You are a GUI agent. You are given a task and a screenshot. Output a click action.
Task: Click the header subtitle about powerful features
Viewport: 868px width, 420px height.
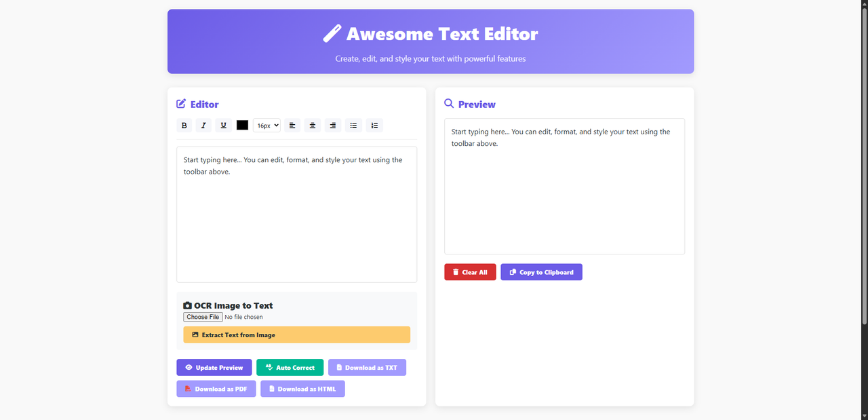point(431,58)
